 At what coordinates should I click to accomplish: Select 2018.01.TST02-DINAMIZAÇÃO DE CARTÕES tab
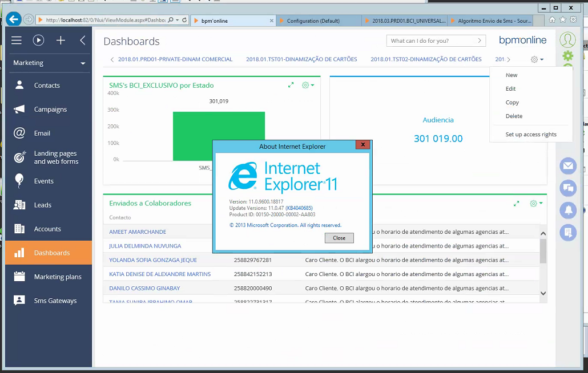pyautogui.click(x=426, y=59)
